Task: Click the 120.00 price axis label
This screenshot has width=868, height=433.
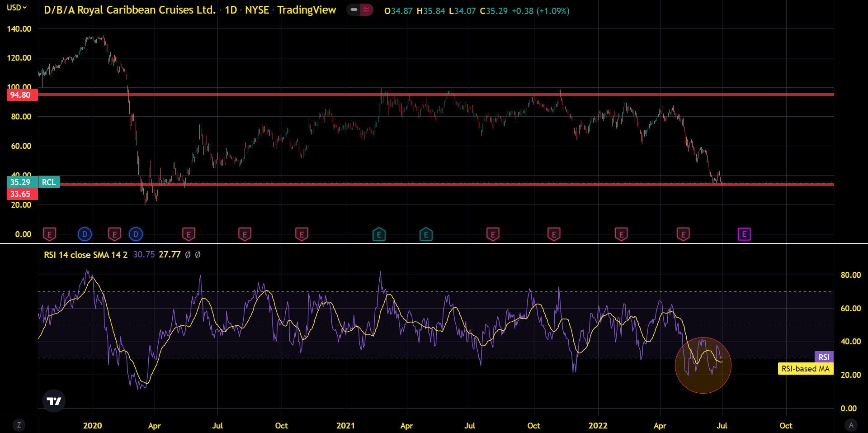Action: 19,58
